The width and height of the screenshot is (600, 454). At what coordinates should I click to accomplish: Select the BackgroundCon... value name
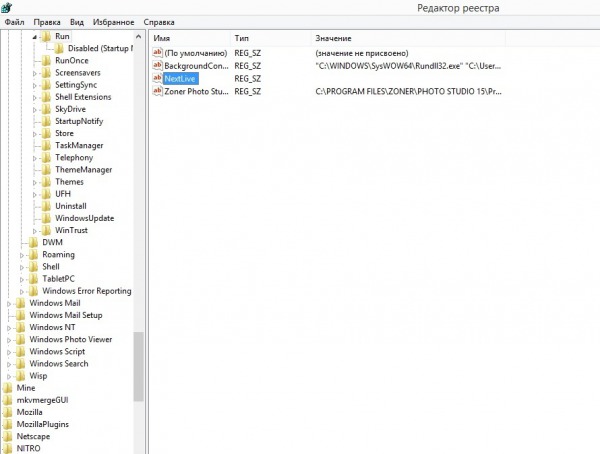196,66
